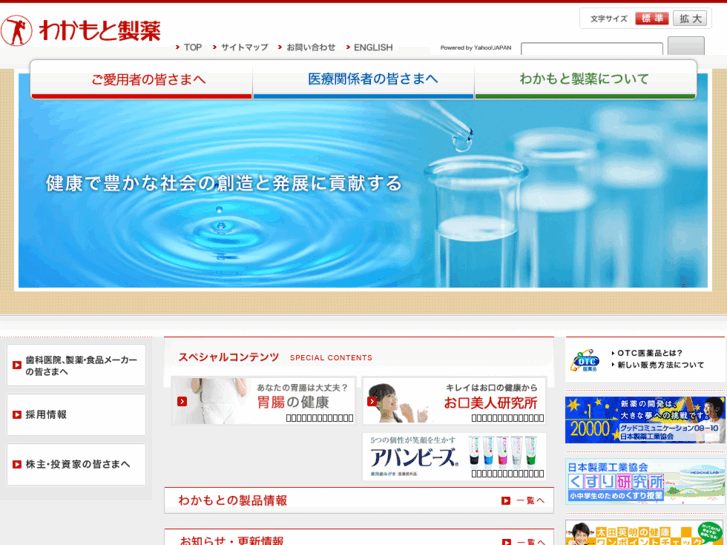This screenshot has height=545, width=727.
Task: Open the 医療関係者の皆さまへ tab
Action: pos(364,80)
